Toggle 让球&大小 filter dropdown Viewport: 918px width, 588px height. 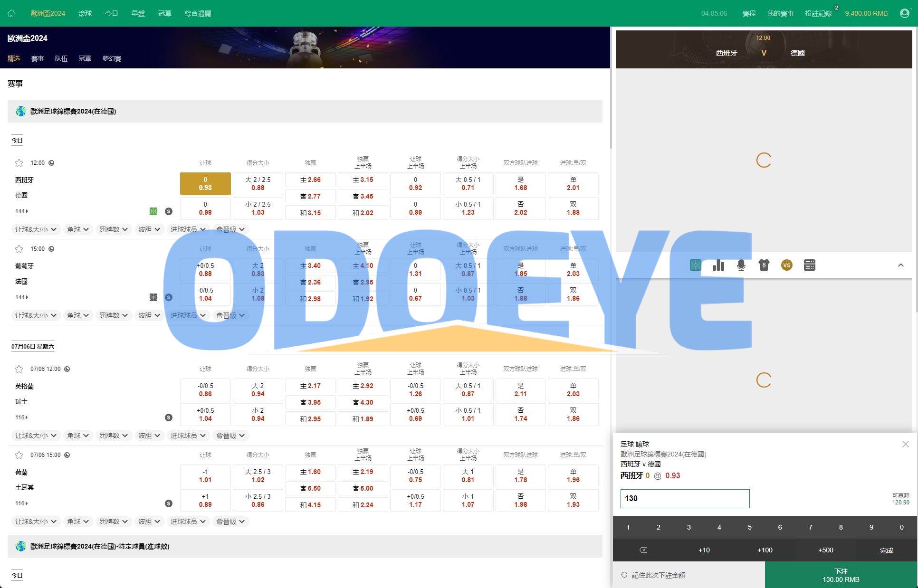[34, 230]
